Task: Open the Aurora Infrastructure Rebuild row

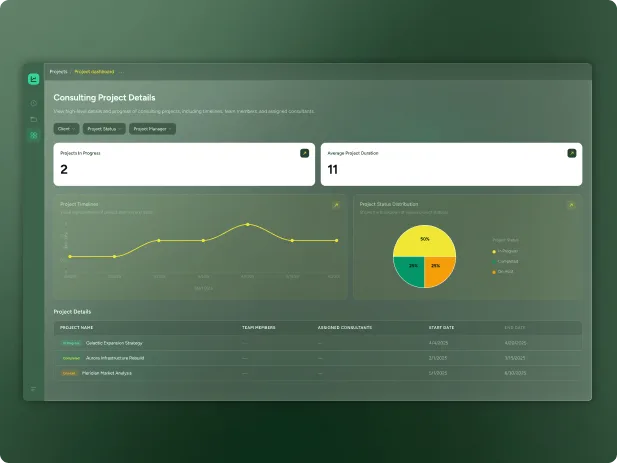Action: coord(318,358)
